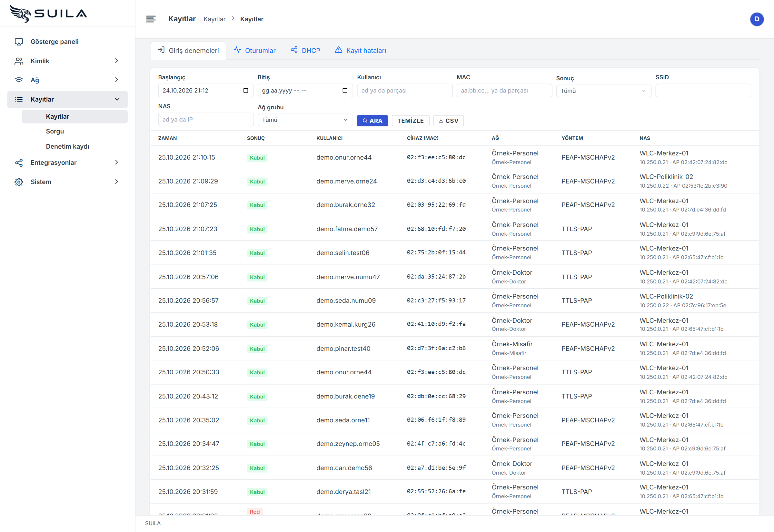This screenshot has height=532, width=774.
Task: Click the Kayıtlar breadcrumb link
Action: coord(214,19)
